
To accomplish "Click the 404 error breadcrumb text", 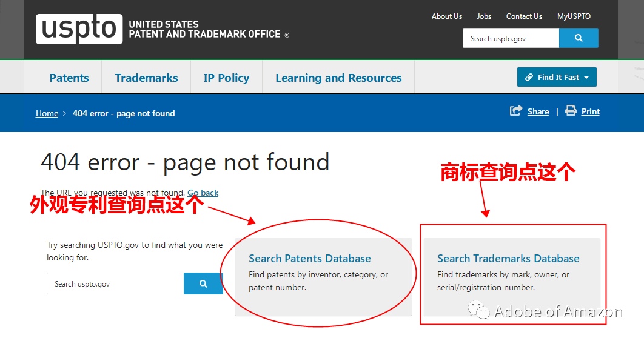I will [x=124, y=114].
